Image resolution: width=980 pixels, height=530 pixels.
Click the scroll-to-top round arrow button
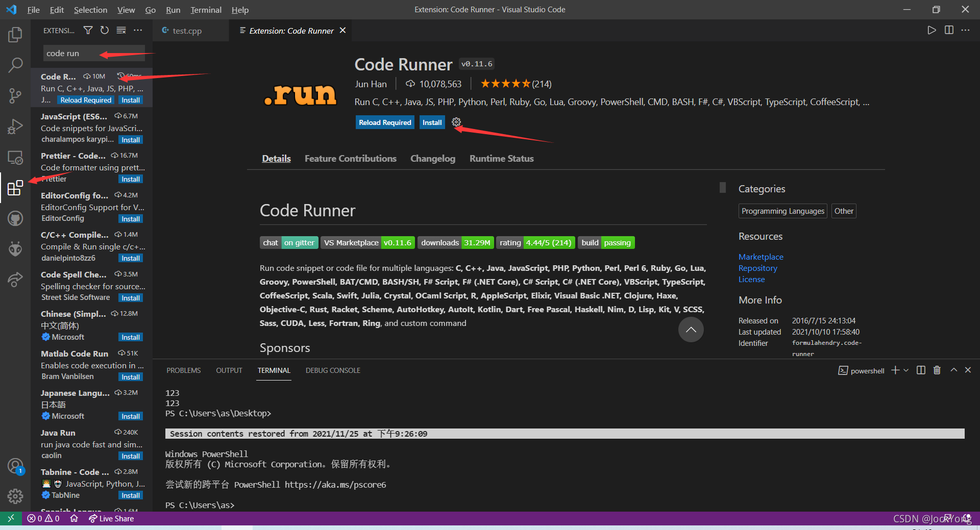pyautogui.click(x=691, y=330)
